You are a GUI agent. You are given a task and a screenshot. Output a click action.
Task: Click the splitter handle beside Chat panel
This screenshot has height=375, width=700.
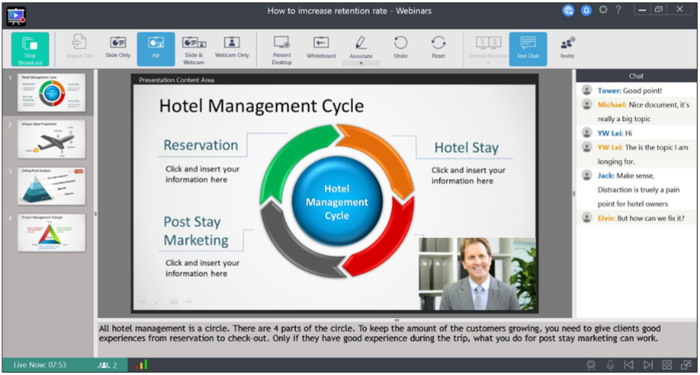click(574, 194)
